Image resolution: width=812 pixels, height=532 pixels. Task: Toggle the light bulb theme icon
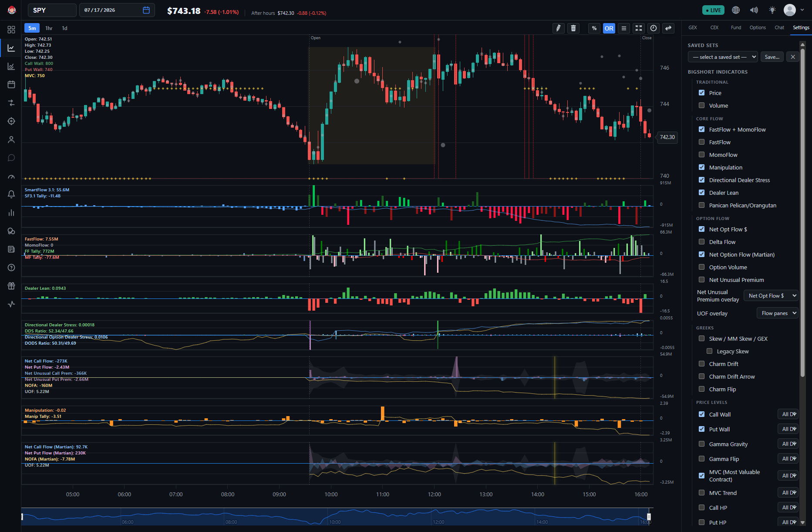772,10
